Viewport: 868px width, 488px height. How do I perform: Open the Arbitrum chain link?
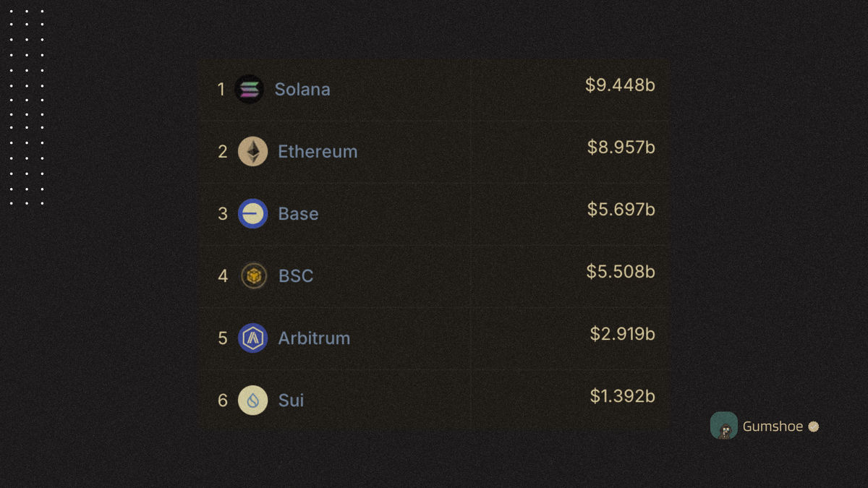click(314, 338)
